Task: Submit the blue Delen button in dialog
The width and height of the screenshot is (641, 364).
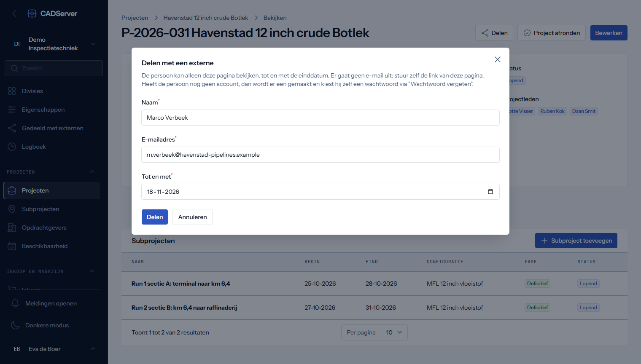Action: pos(155,217)
